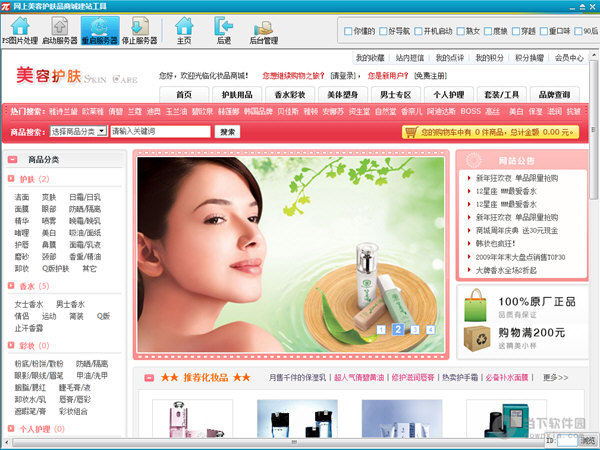Open the 香水彩妆 navigation tab
This screenshot has width=600, height=450.
[291, 94]
